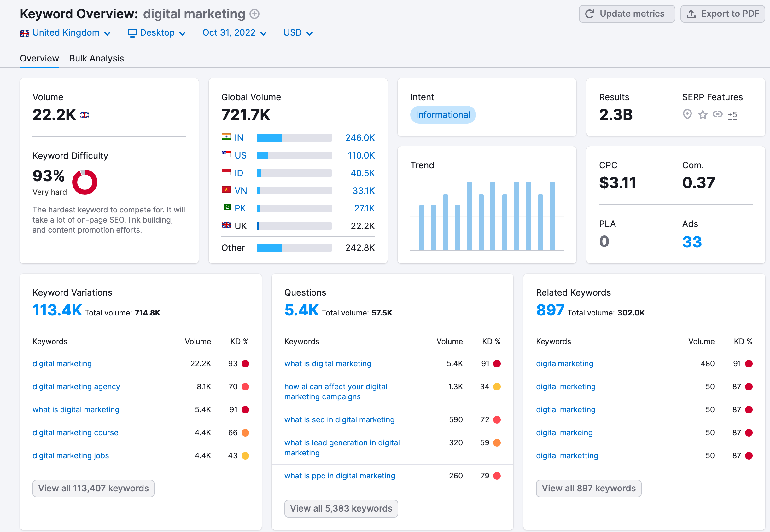Open the digital marketing course keyword

point(75,433)
